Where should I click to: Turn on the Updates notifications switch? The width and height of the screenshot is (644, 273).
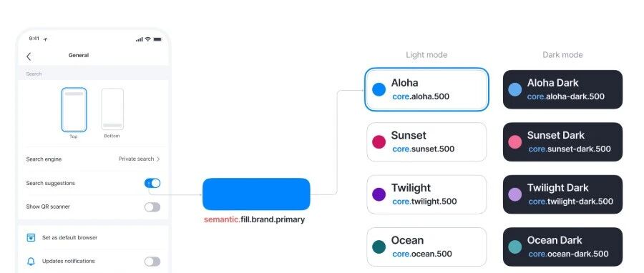click(x=152, y=262)
